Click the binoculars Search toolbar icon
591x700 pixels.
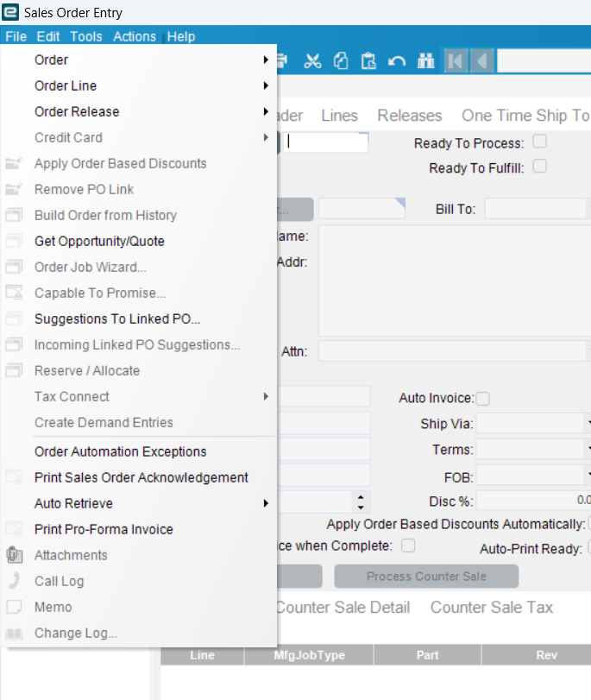pos(425,61)
